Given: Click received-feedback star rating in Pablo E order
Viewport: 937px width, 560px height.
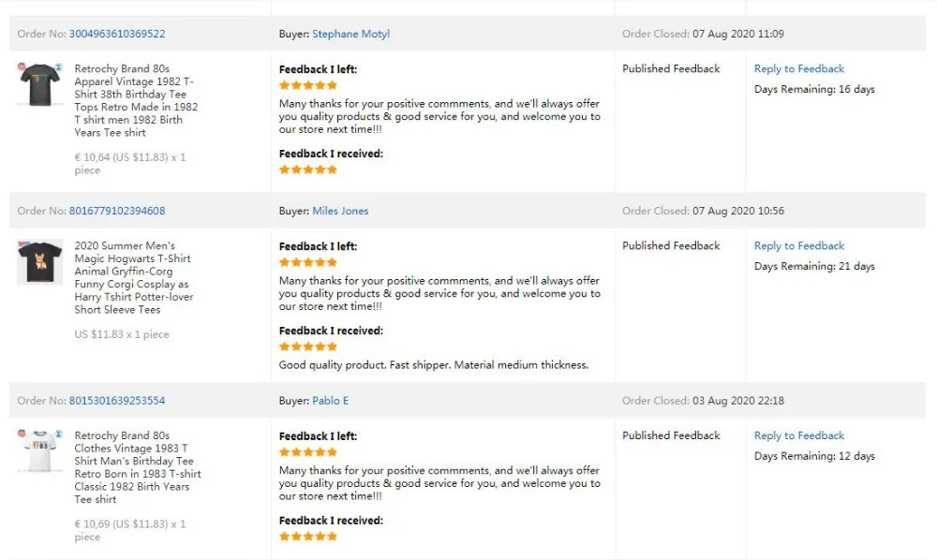Looking at the screenshot, I should coord(308,537).
